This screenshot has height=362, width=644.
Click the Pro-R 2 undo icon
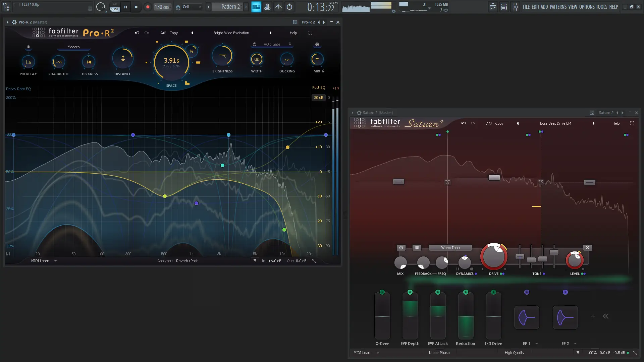pos(137,33)
